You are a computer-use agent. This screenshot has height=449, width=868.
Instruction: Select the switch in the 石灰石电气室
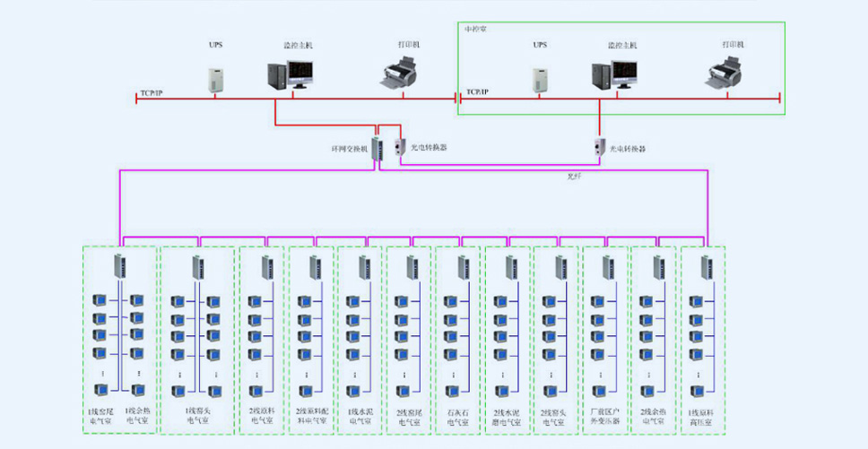pyautogui.click(x=463, y=267)
